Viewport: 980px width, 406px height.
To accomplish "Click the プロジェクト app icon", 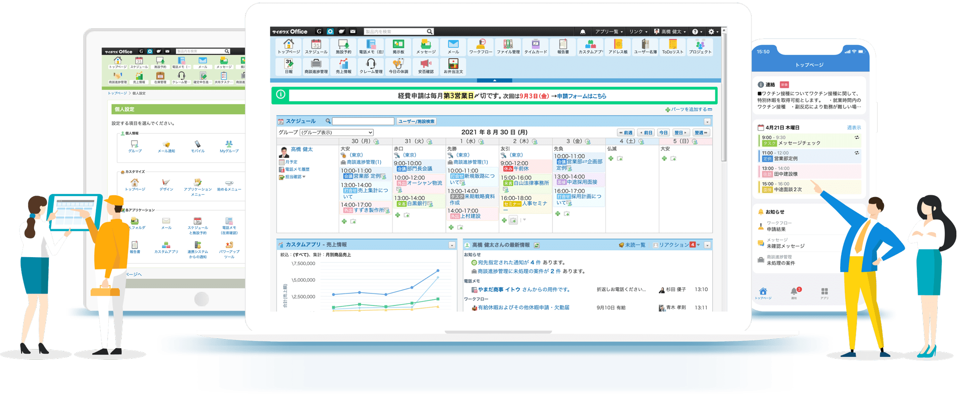I will [700, 46].
